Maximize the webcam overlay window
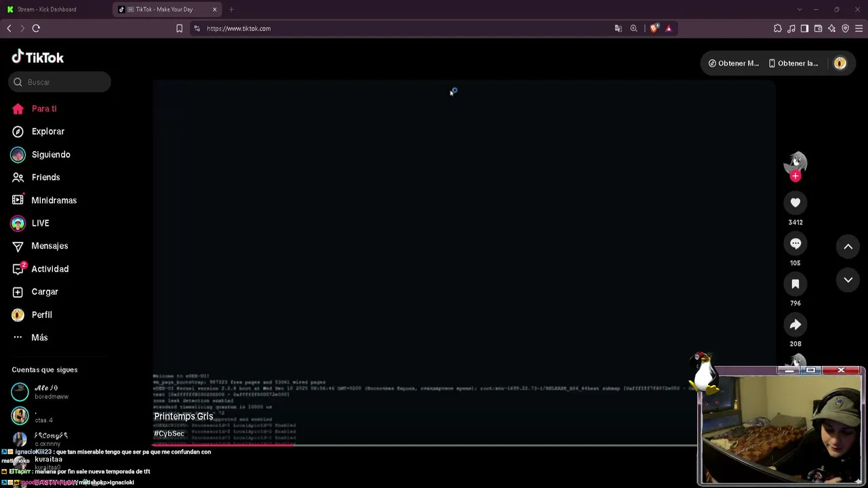The width and height of the screenshot is (868, 488). [811, 370]
